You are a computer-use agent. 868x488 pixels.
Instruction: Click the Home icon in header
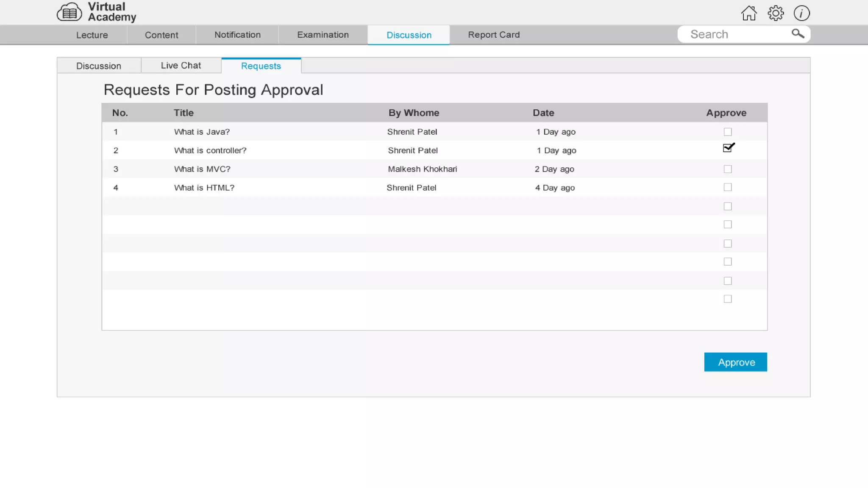coord(749,13)
